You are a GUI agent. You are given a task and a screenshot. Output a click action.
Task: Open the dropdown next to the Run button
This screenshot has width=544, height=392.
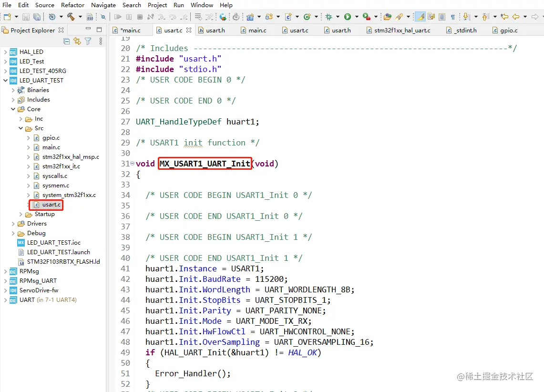click(357, 17)
